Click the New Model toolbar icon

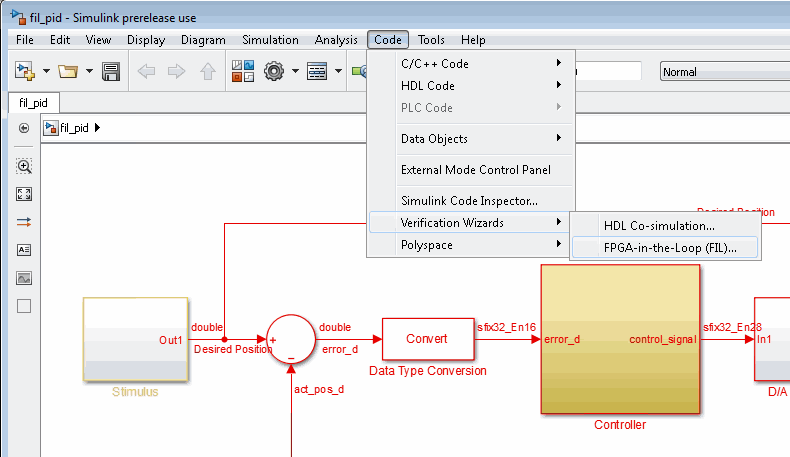coord(25,72)
